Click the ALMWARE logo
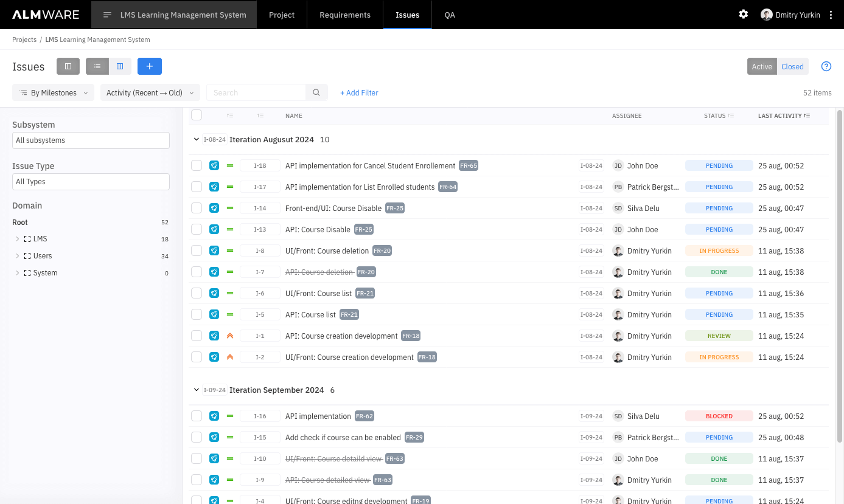This screenshot has width=844, height=504. (46, 15)
